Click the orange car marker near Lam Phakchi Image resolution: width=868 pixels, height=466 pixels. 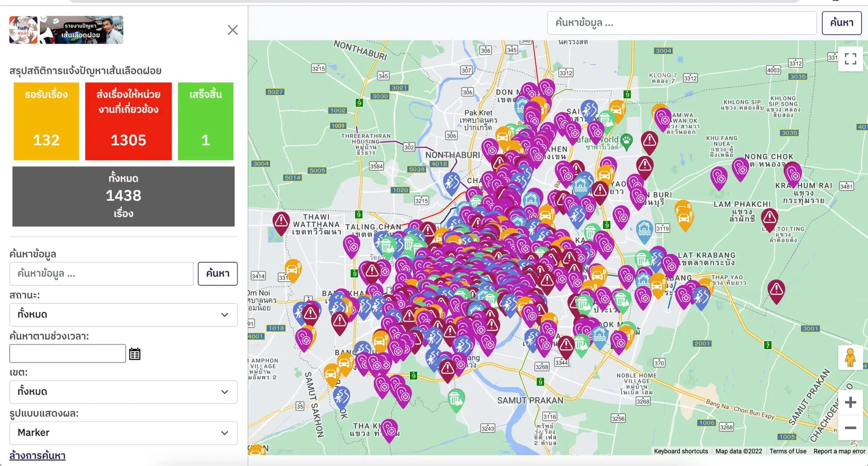click(684, 216)
